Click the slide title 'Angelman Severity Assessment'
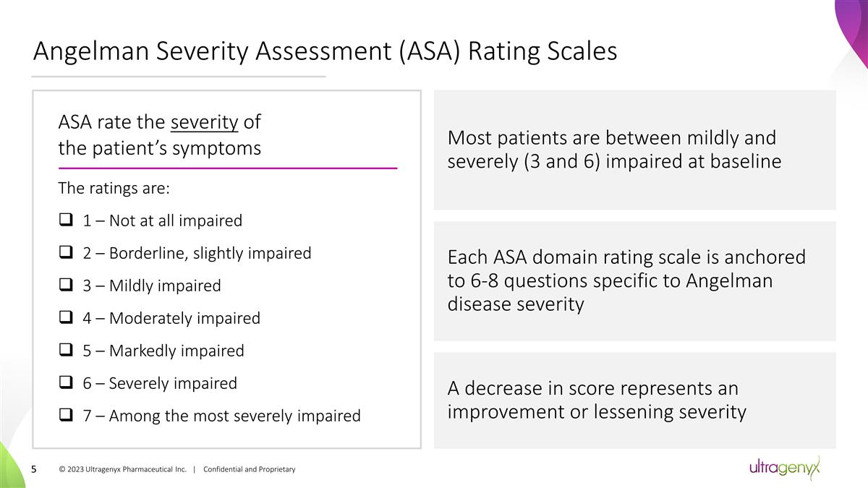 coord(325,51)
